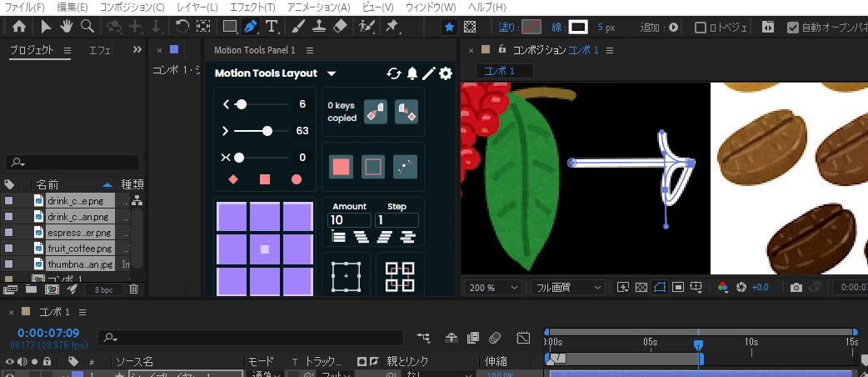Open the 200 % magnification dropdown
The height and width of the screenshot is (377, 868).
click(494, 287)
